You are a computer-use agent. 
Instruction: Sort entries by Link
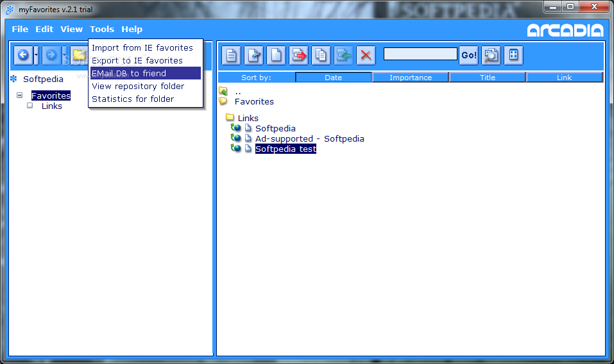[x=564, y=78]
